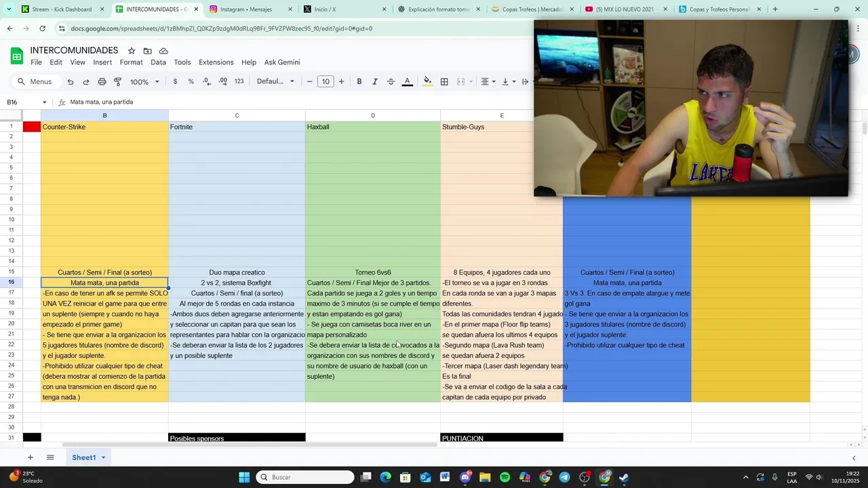Open the Name box dropdown arrow
Viewport: 868px width, 488px height.
pos(45,102)
